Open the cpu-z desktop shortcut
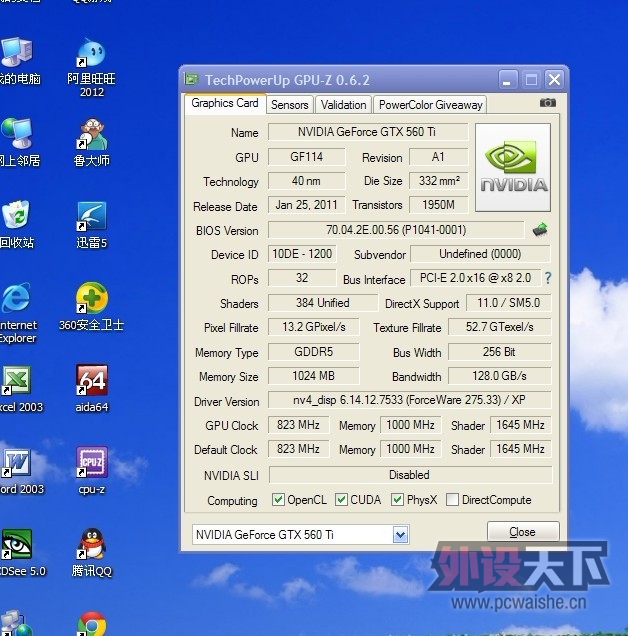Viewport: 628px width, 636px height. (92, 471)
